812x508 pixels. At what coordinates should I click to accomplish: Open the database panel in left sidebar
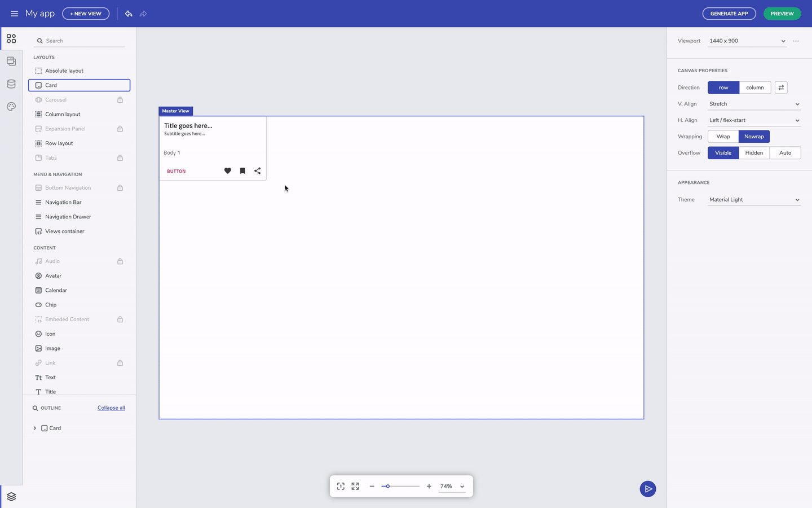(11, 84)
